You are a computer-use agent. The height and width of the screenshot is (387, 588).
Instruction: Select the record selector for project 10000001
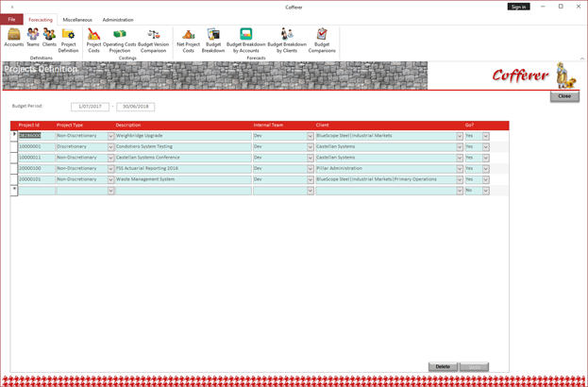point(14,147)
